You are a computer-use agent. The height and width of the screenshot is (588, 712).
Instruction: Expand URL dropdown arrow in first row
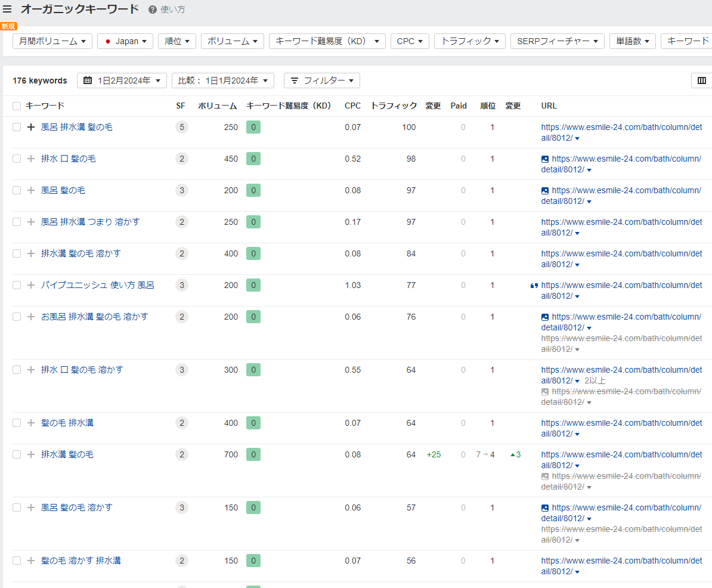click(x=577, y=139)
